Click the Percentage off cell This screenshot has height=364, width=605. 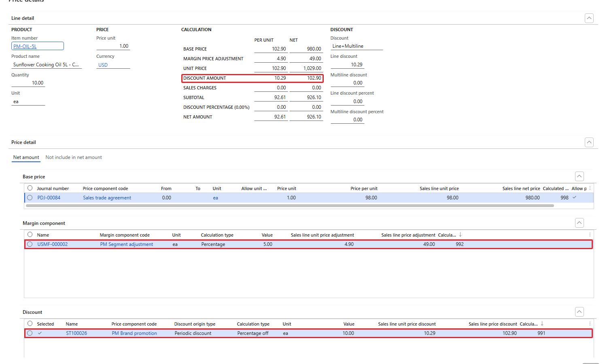[x=253, y=333]
